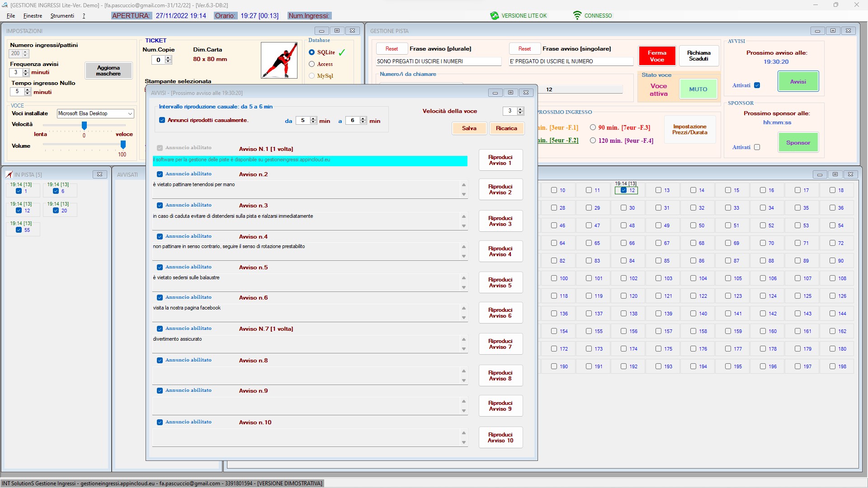Disable Annunci riprodotti casualmente checkbox
Viewport: 868px width, 488px height.
[x=162, y=120]
